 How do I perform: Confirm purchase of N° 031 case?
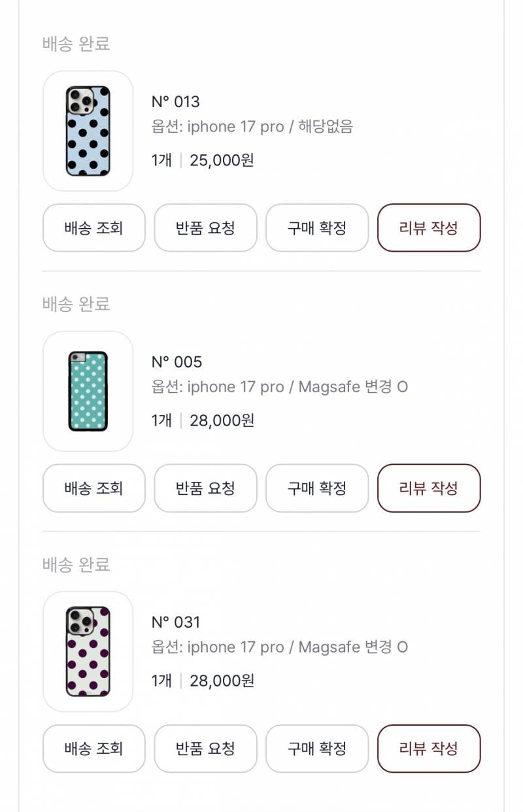click(317, 748)
